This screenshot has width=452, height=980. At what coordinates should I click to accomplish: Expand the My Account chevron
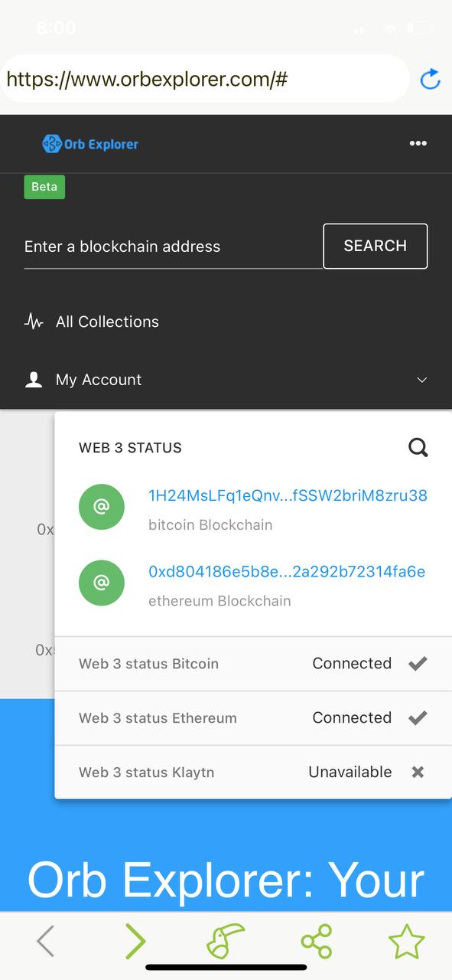pos(421,380)
